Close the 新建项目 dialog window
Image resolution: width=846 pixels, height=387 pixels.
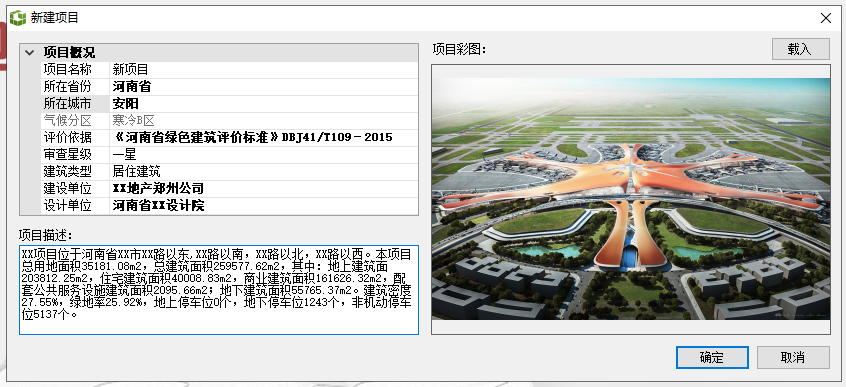pos(825,18)
